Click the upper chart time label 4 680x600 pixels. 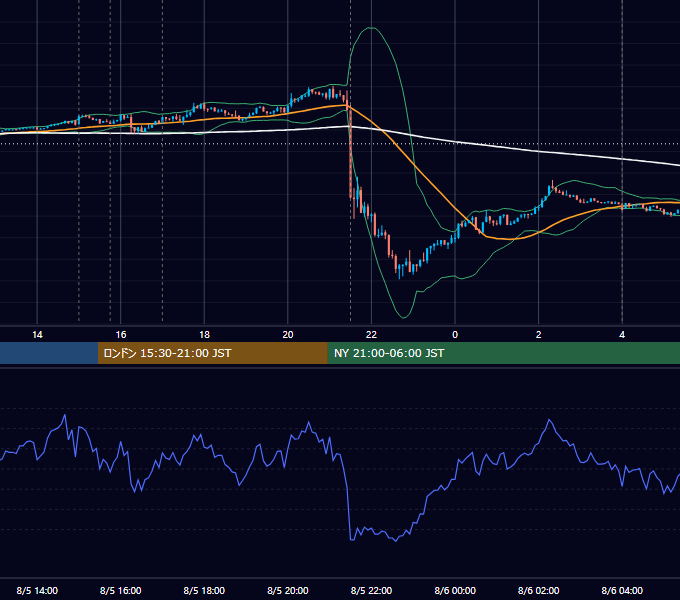point(622,335)
